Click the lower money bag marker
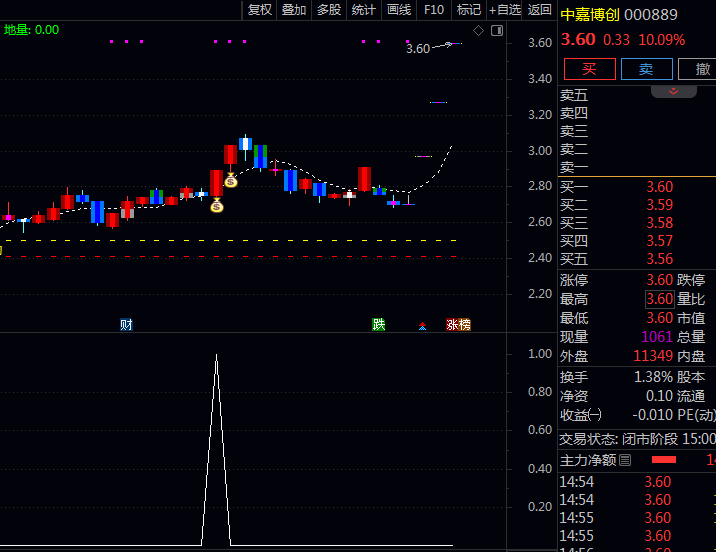The width and height of the screenshot is (716, 552). (x=216, y=206)
